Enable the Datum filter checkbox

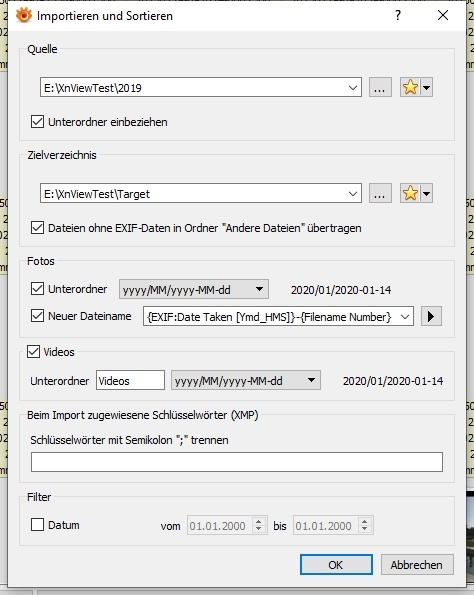[x=37, y=525]
